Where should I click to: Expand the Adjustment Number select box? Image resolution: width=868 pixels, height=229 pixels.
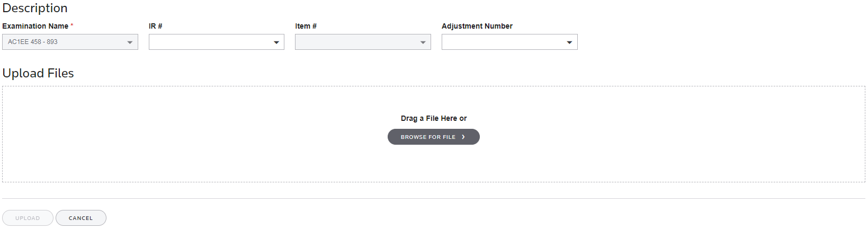click(x=509, y=42)
